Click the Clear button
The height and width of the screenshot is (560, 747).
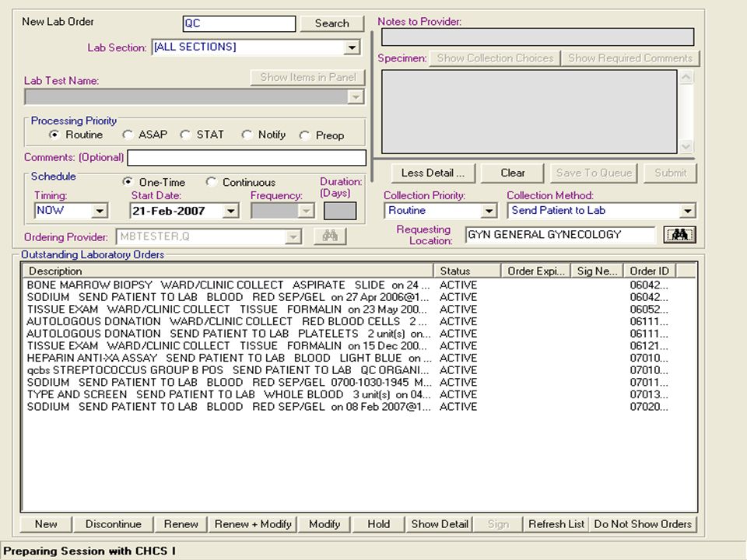[x=513, y=173]
